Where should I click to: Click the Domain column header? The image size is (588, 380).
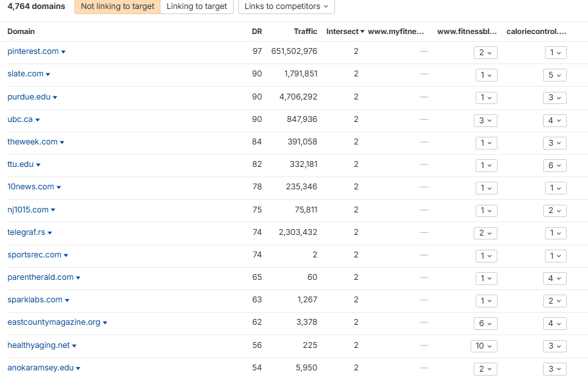pos(21,31)
